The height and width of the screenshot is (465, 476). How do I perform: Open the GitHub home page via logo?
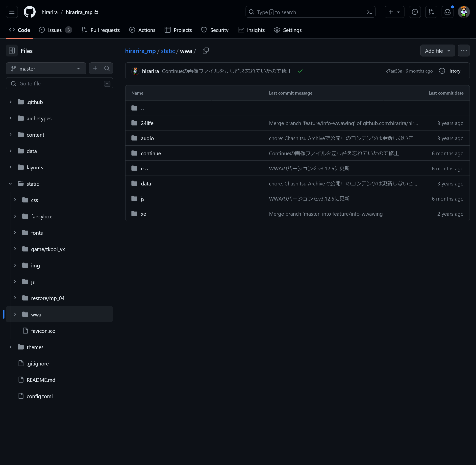pos(29,12)
